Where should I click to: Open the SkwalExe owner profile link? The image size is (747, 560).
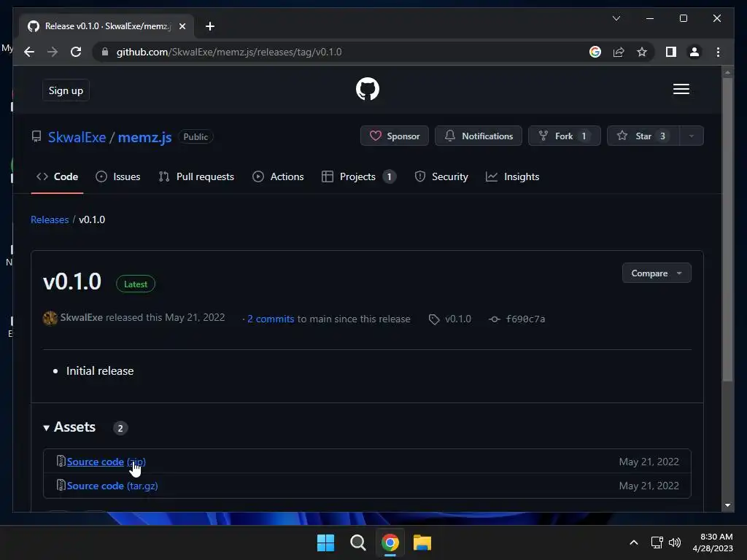pyautogui.click(x=77, y=137)
